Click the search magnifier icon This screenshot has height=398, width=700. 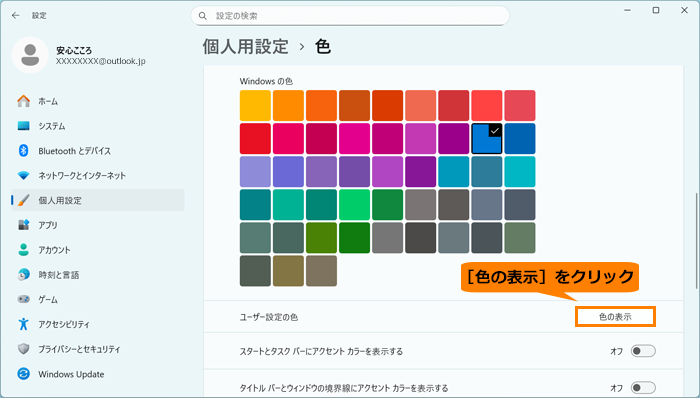coord(203,16)
